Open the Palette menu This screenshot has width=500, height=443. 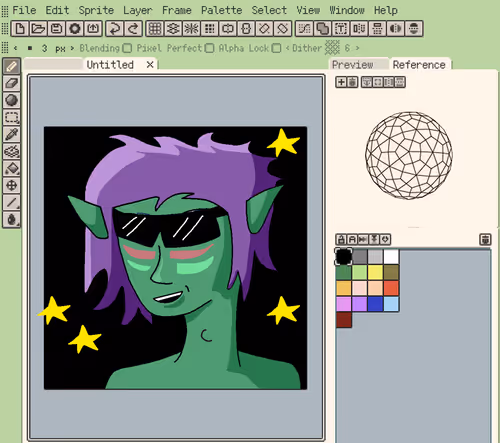[221, 10]
